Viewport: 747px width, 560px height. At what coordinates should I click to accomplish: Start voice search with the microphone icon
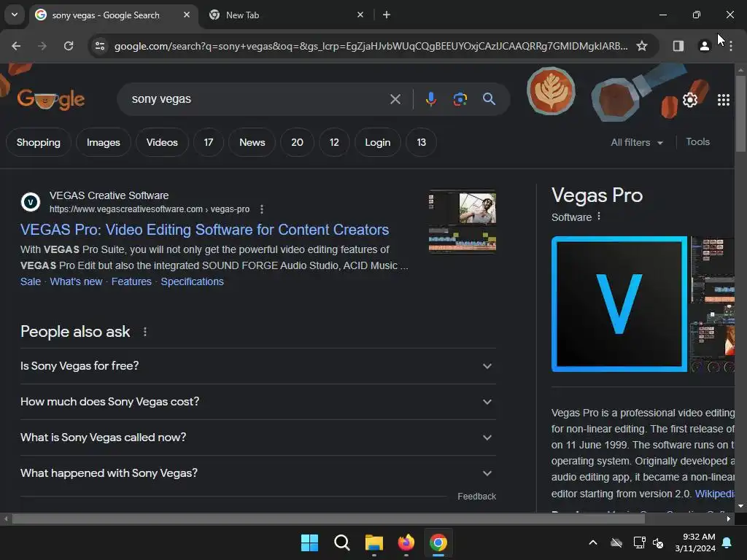click(x=430, y=99)
